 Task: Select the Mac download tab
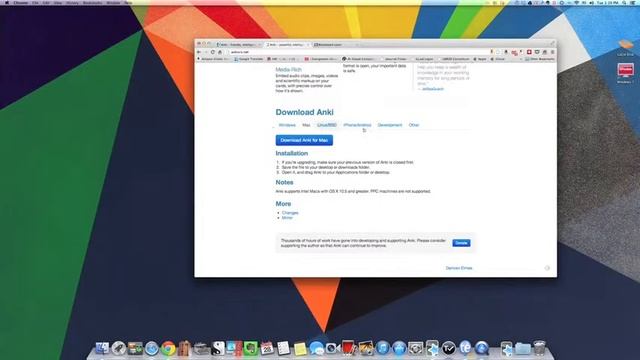click(x=306, y=125)
